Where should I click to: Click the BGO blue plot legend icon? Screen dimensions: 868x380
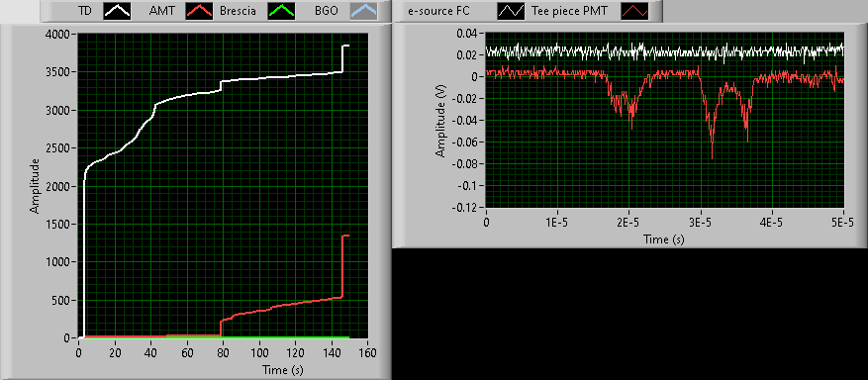pos(363,11)
